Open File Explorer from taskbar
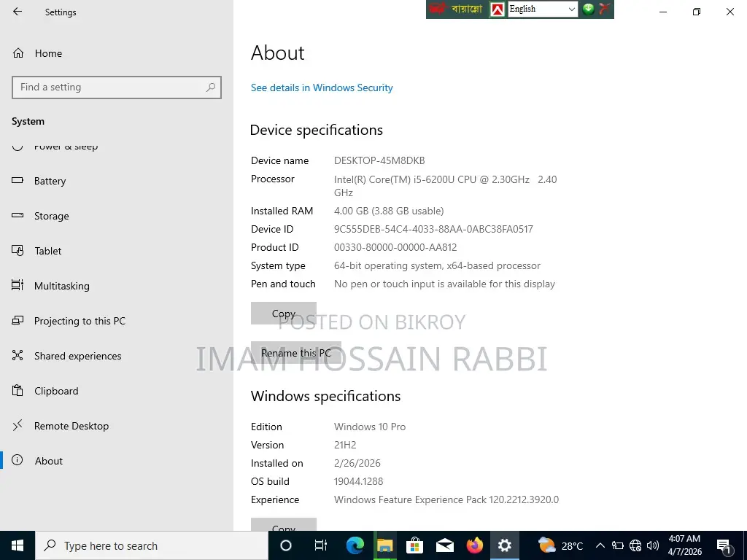The height and width of the screenshot is (560, 747). [x=385, y=545]
